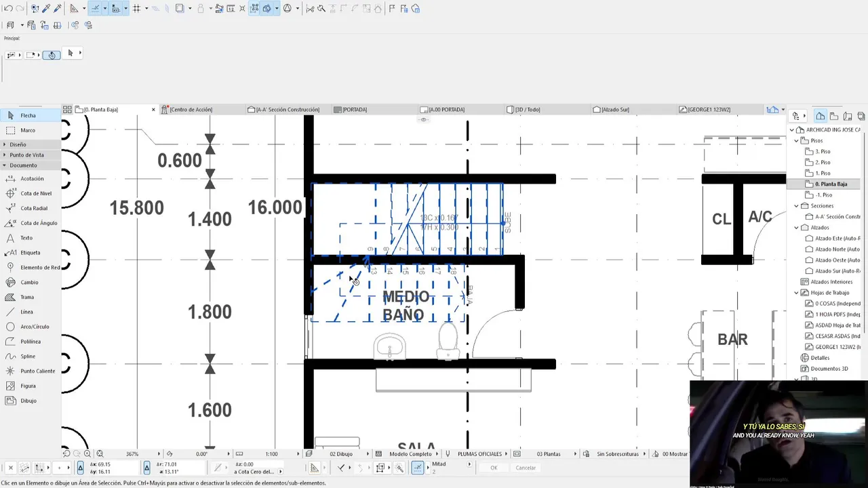The image size is (868, 488).
Task: Select the Texto tool
Action: [31, 238]
